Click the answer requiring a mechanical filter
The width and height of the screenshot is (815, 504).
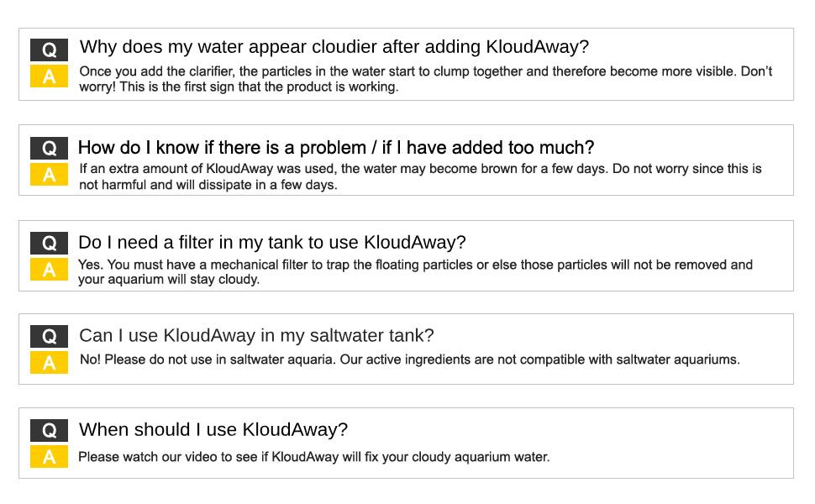pyautogui.click(x=415, y=272)
